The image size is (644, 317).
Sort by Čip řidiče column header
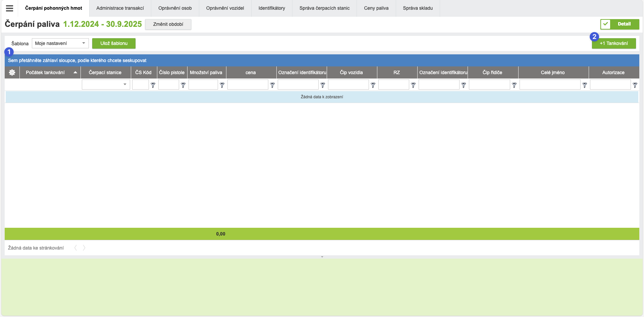[x=492, y=72]
